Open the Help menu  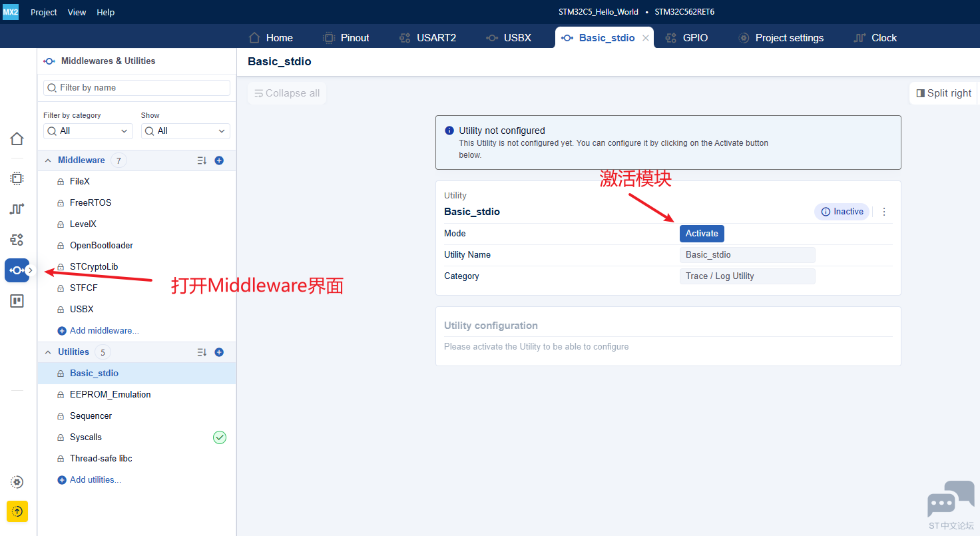pyautogui.click(x=106, y=12)
